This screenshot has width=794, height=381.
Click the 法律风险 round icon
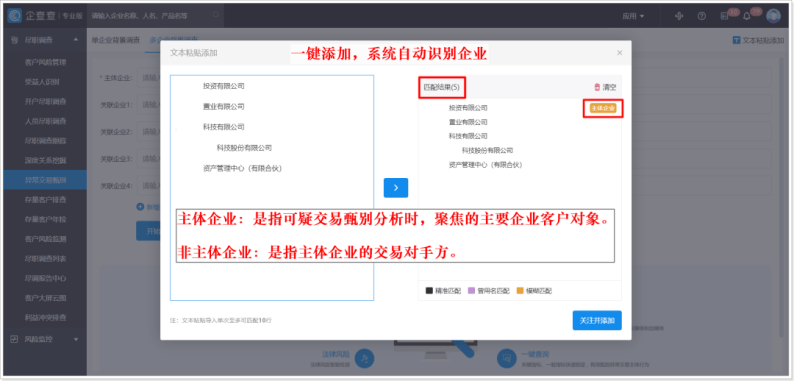click(x=365, y=358)
